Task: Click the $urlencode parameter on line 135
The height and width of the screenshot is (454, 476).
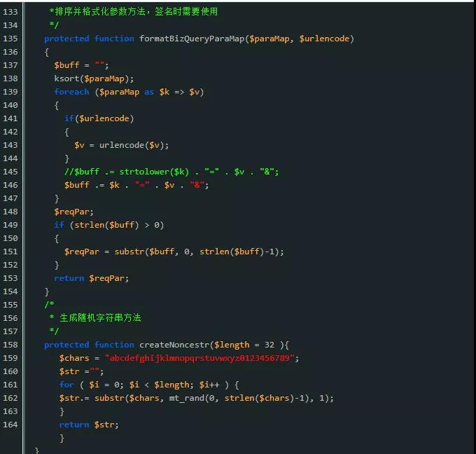Action: (324, 39)
